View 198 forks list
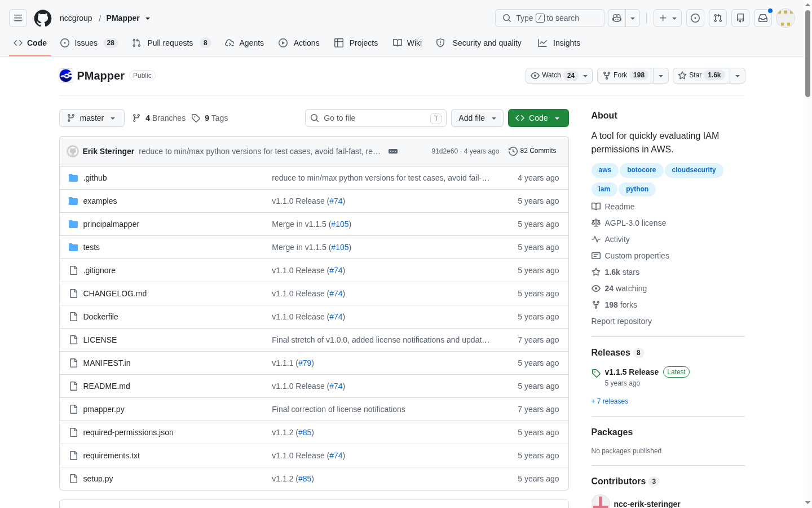This screenshot has height=508, width=812. [x=614, y=305]
